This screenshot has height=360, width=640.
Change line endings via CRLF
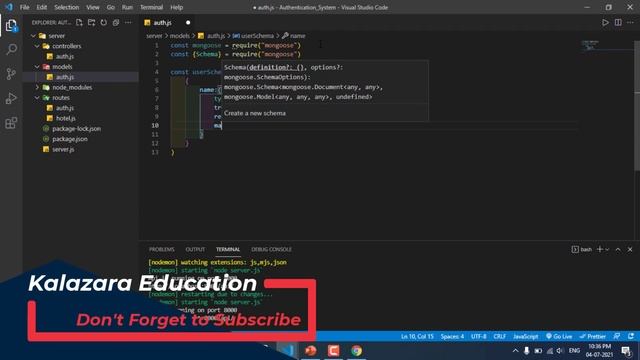500,336
